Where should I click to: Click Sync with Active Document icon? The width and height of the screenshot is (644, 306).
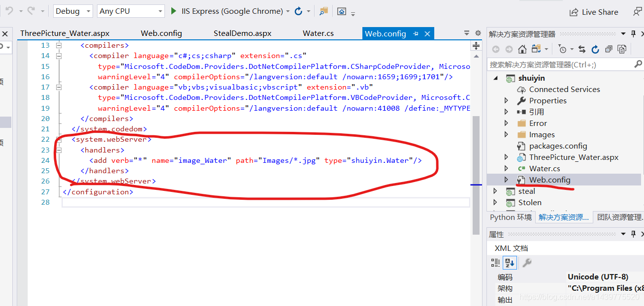coord(582,49)
